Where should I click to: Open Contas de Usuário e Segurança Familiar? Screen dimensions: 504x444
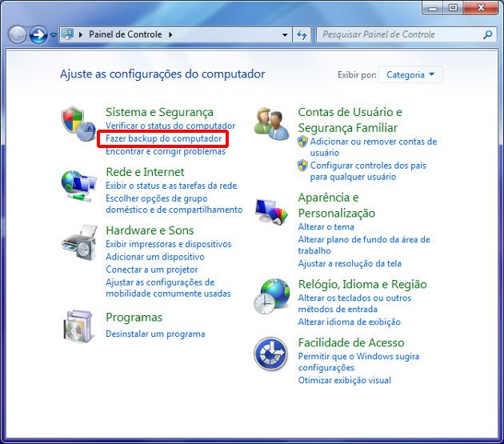pyautogui.click(x=350, y=120)
